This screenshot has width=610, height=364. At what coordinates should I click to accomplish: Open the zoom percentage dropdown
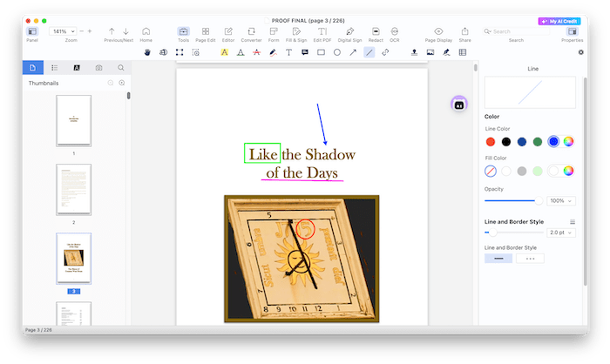[x=62, y=31]
